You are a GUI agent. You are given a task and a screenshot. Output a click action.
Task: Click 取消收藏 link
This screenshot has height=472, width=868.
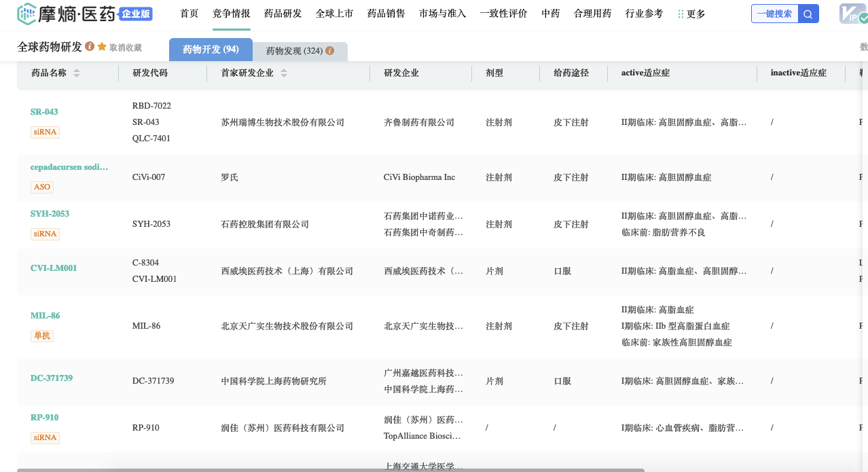coord(126,48)
